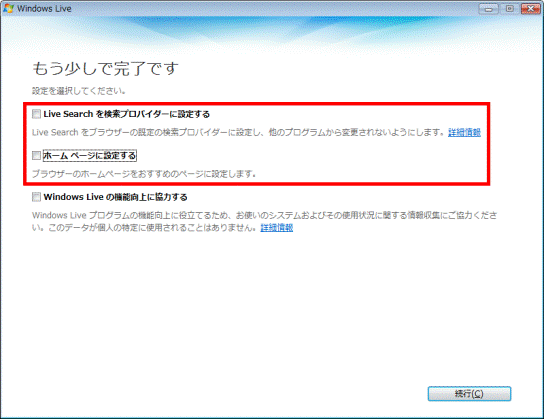Maximize the Windows Live window

click(509, 9)
